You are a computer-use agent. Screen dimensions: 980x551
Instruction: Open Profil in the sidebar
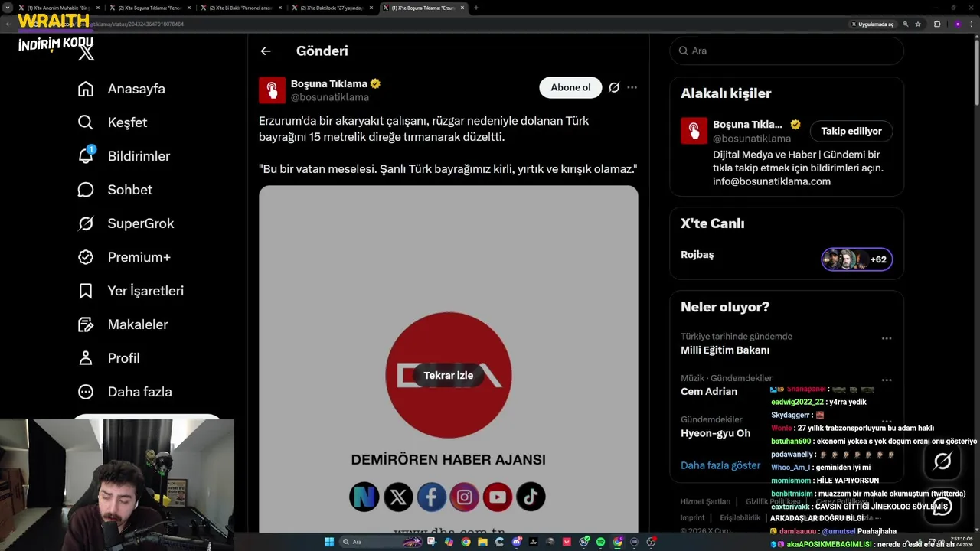coord(109,358)
